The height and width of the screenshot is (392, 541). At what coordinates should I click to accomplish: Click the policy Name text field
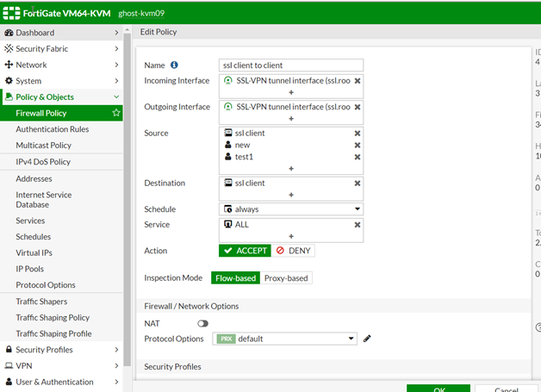pyautogui.click(x=291, y=65)
